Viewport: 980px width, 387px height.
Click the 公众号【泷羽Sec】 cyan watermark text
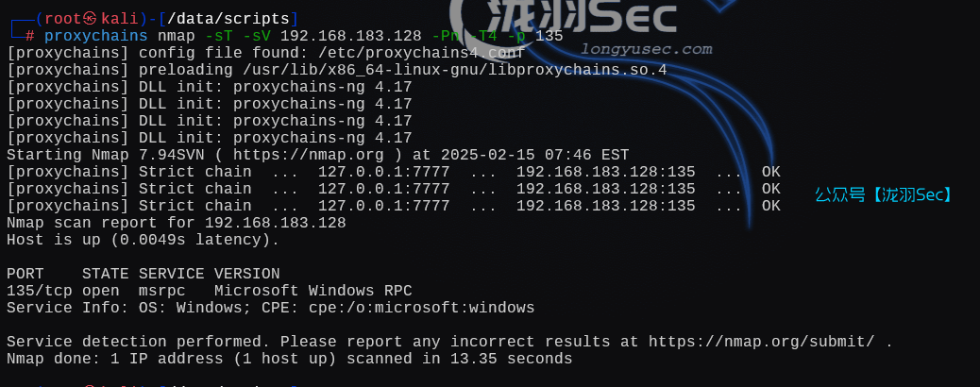(x=885, y=195)
